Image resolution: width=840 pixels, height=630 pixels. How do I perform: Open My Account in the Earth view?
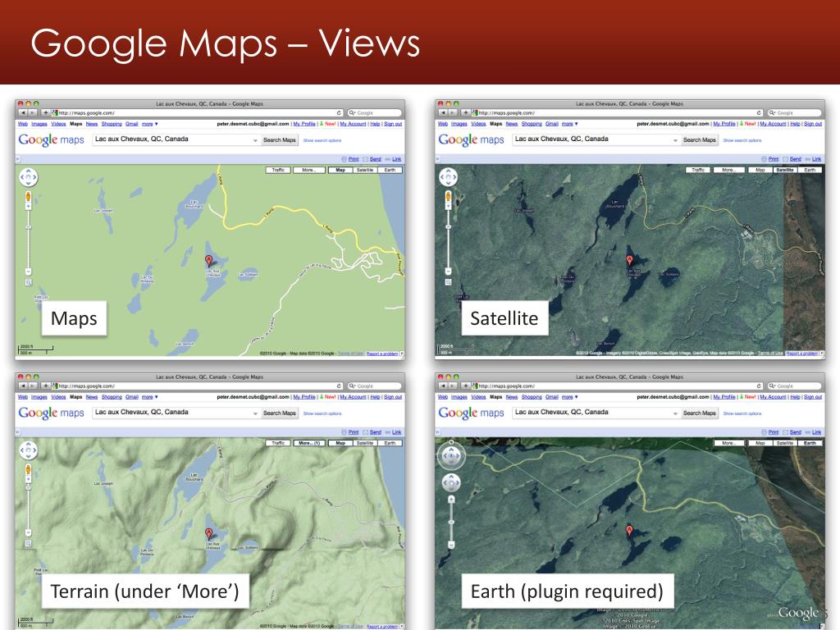click(x=773, y=398)
